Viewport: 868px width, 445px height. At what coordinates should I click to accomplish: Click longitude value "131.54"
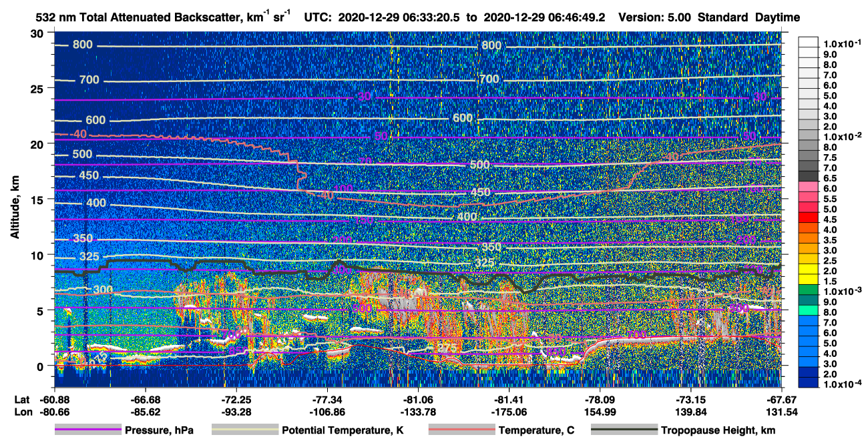782,412
